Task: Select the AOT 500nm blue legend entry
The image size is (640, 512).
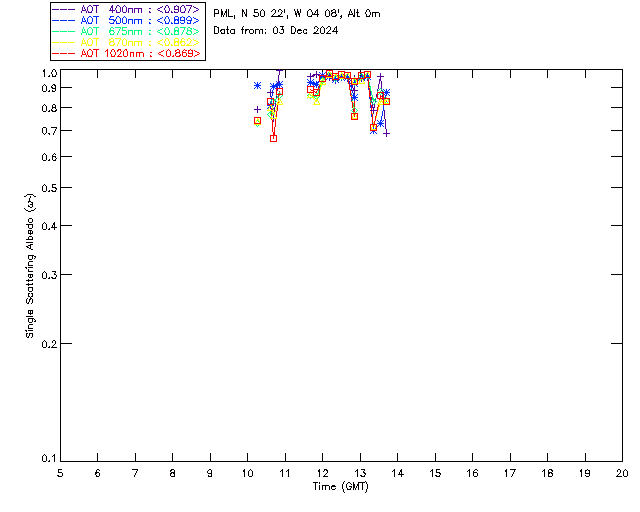Action: pos(126,20)
